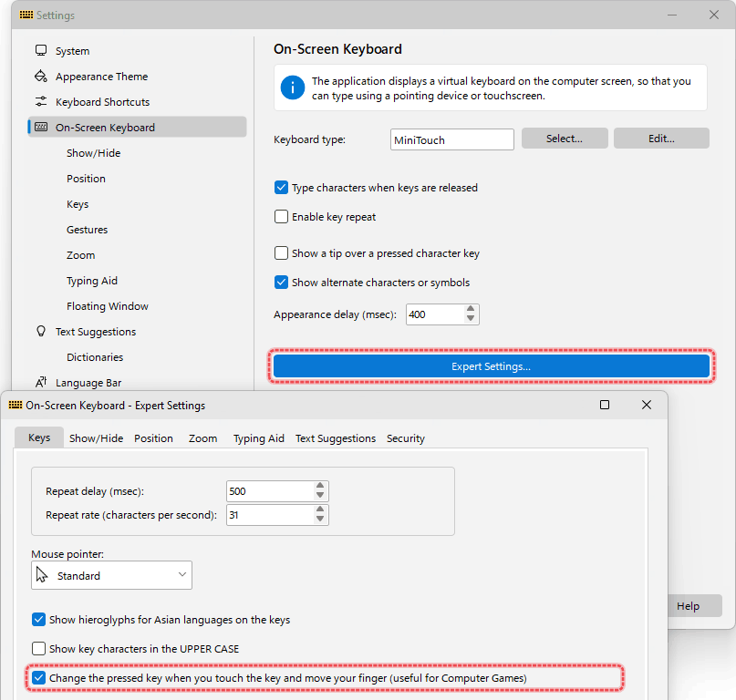Close the Settings window

click(714, 15)
